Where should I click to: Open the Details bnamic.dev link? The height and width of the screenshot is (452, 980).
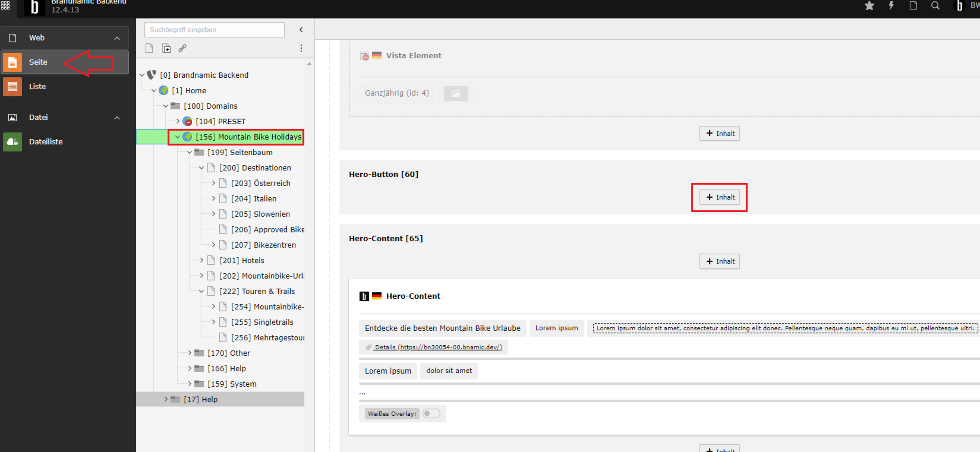pos(438,347)
